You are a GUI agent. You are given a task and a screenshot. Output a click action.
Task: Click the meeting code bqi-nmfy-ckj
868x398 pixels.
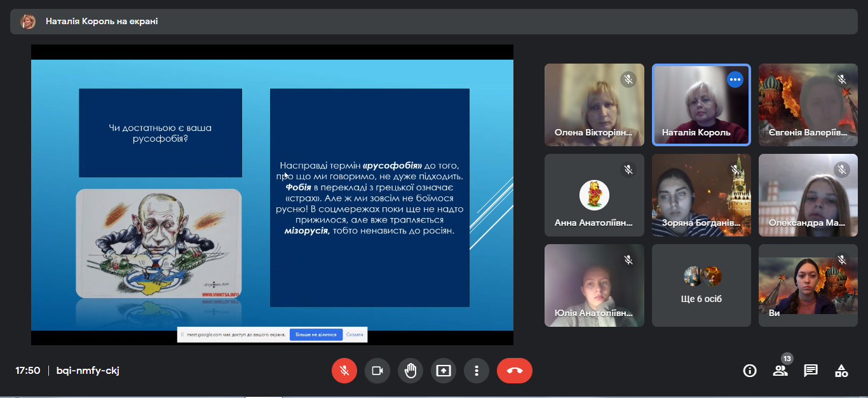pyautogui.click(x=88, y=371)
